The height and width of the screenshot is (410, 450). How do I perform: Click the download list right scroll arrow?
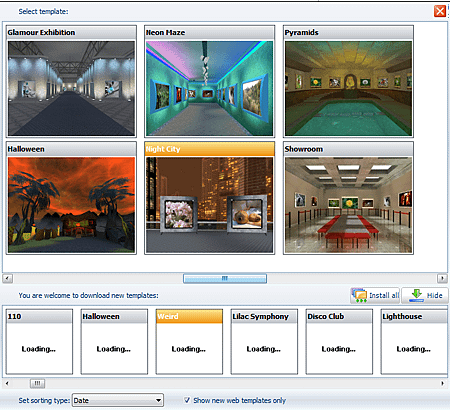pos(442,384)
